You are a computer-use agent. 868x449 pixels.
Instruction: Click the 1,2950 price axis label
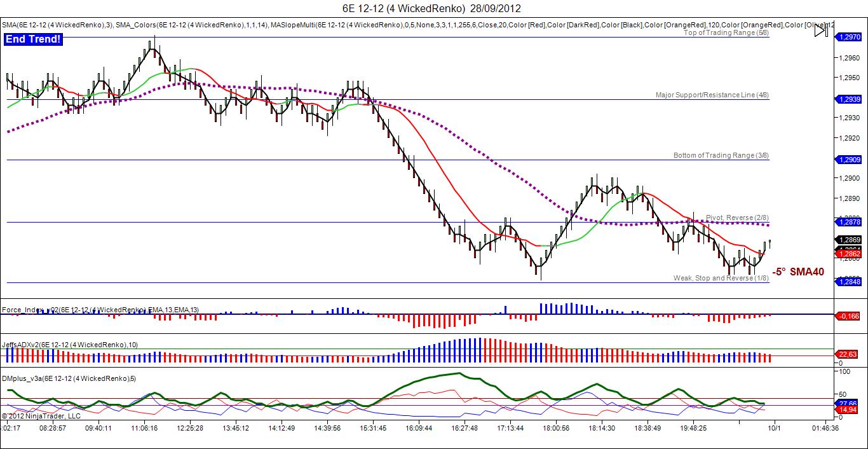click(x=850, y=78)
